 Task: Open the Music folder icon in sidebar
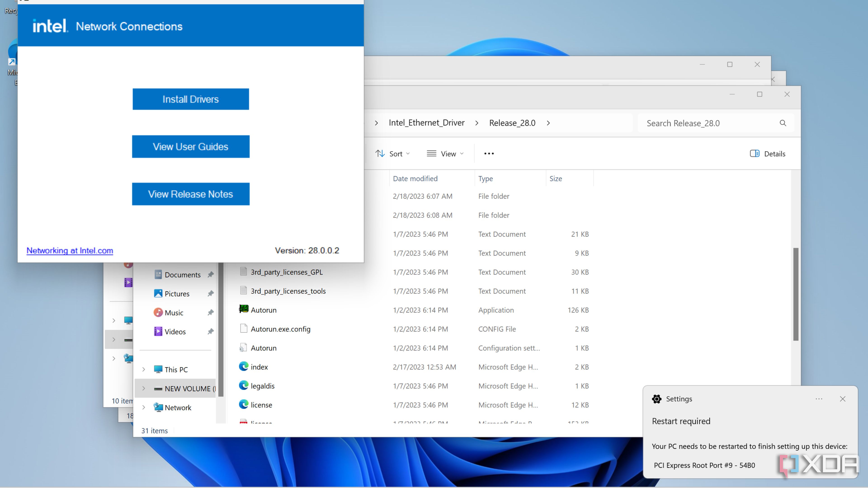click(x=158, y=312)
